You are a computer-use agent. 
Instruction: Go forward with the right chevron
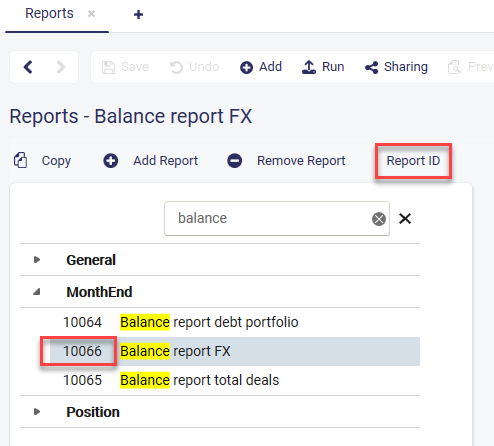click(61, 67)
